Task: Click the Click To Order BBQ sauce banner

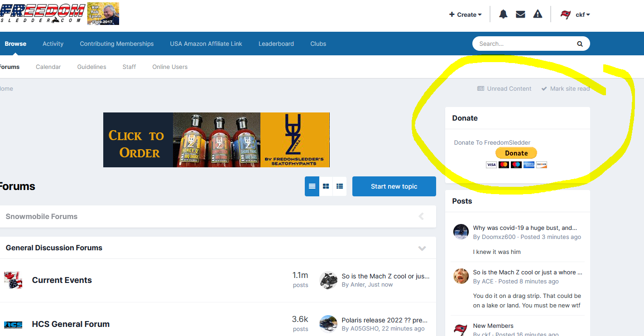Action: pos(216,140)
